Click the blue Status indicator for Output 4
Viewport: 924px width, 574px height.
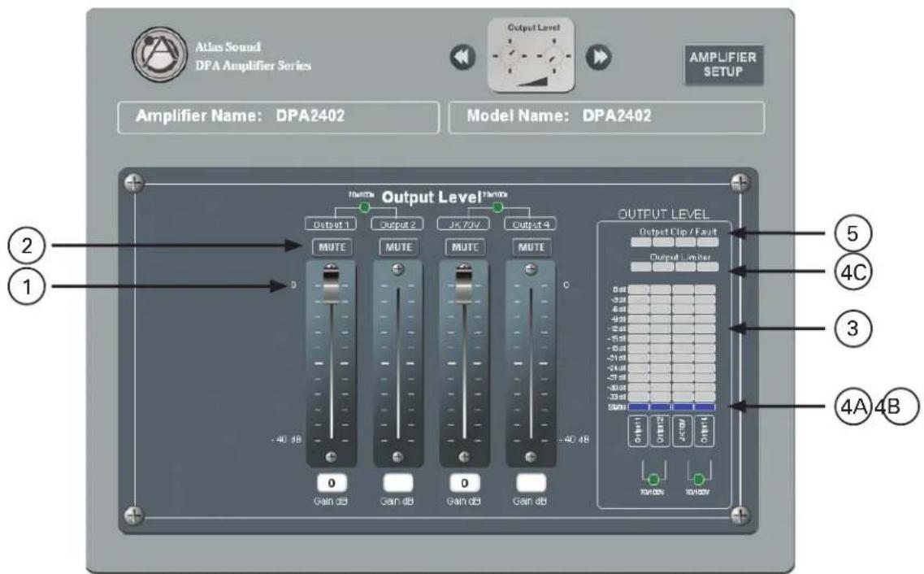point(705,407)
